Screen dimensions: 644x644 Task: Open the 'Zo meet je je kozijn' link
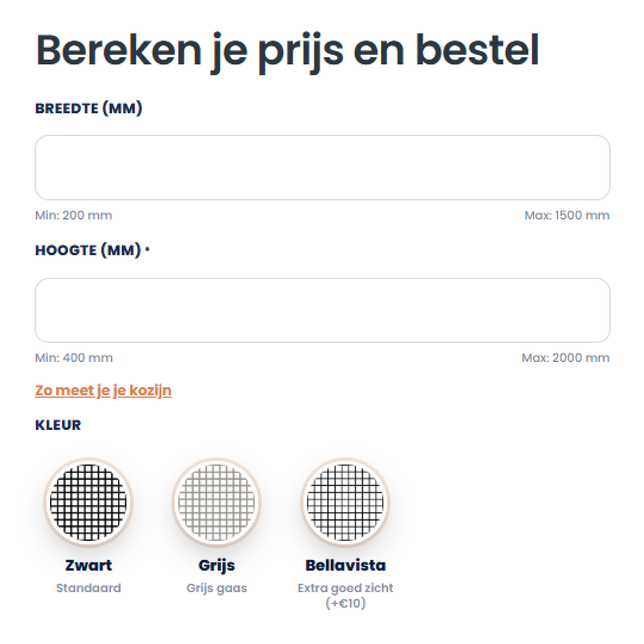(103, 391)
